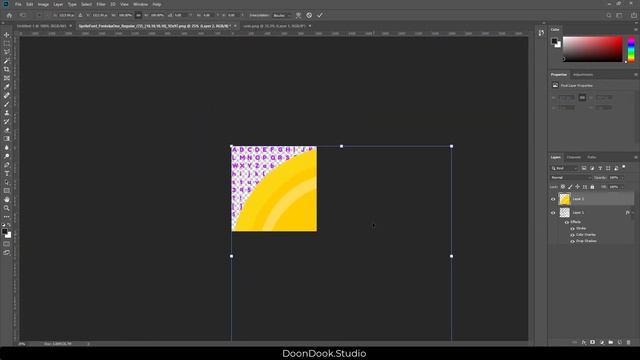Screen dimensions: 640x360
Task: Select the Brush tool
Action: tap(7, 104)
